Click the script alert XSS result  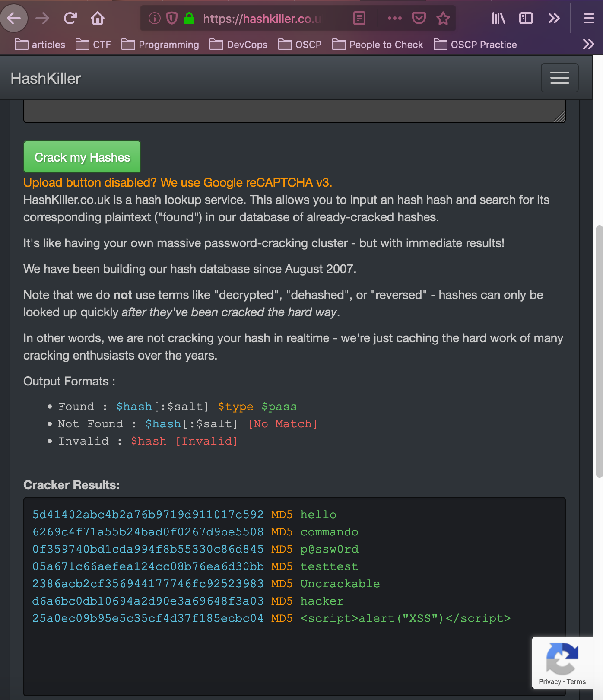406,618
